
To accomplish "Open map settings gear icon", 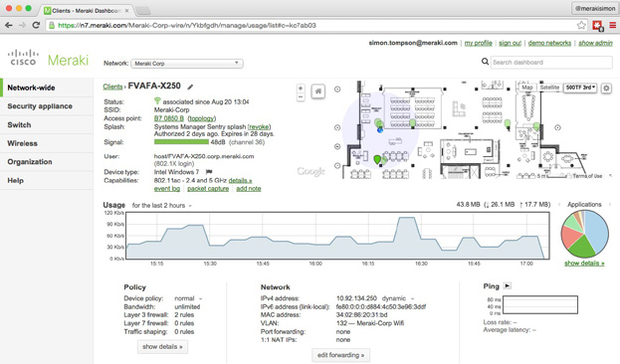I will (x=606, y=89).
